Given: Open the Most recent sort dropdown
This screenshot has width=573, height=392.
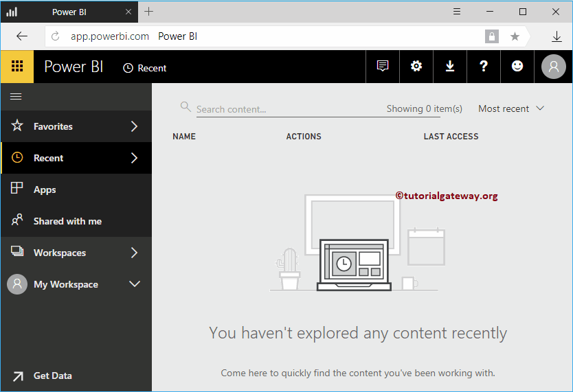Looking at the screenshot, I should tap(511, 108).
